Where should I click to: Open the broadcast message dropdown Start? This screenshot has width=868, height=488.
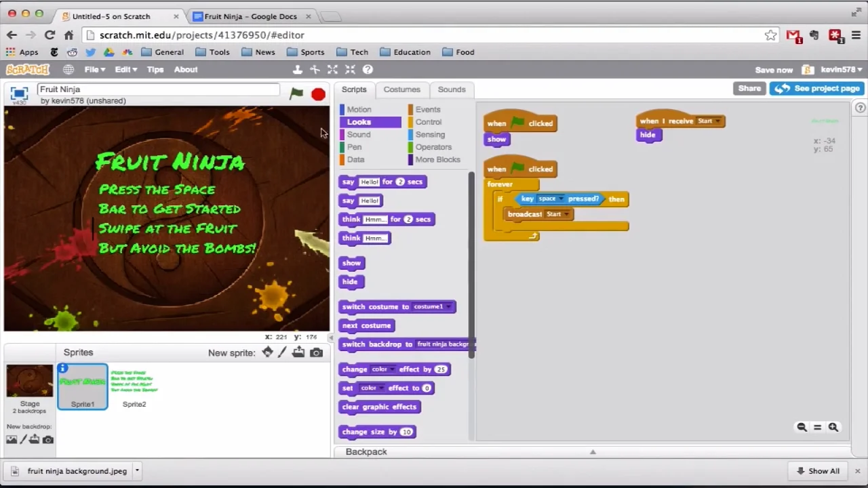(x=559, y=214)
